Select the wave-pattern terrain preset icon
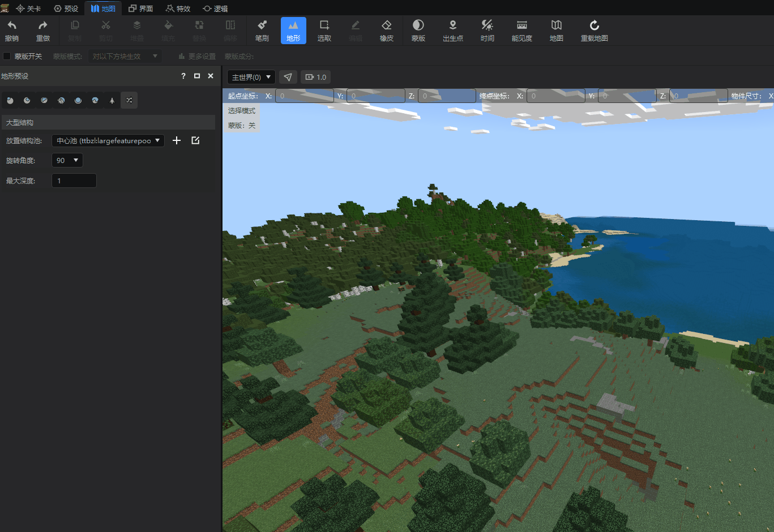774x532 pixels. [95, 100]
